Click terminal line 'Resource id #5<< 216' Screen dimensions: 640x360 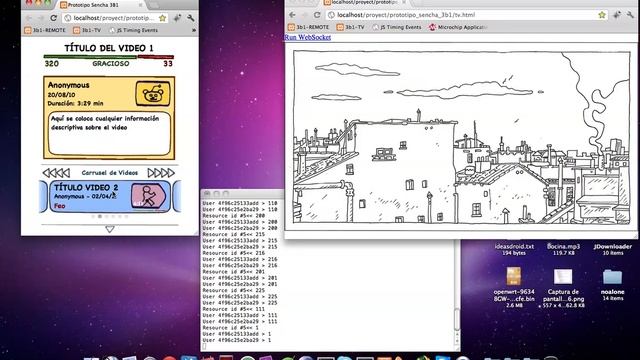pyautogui.click(x=234, y=253)
